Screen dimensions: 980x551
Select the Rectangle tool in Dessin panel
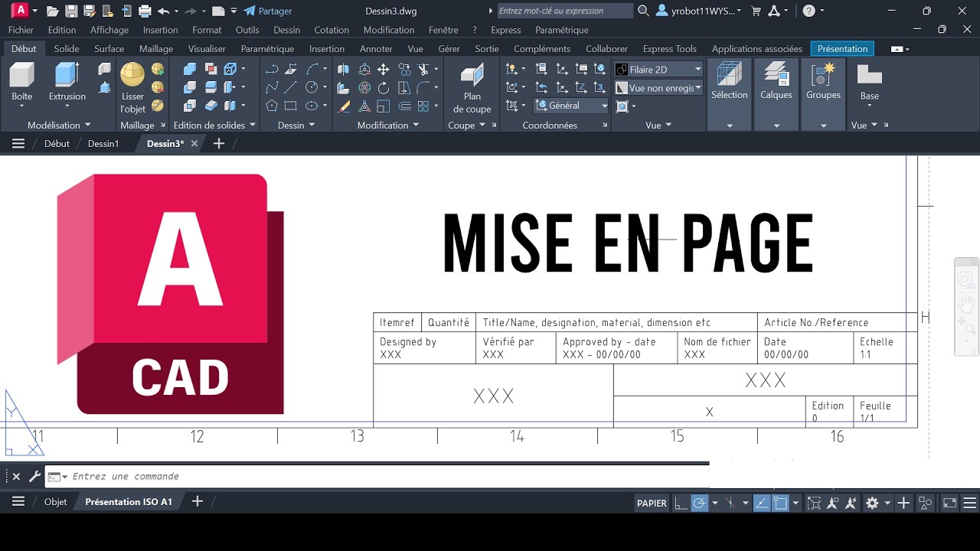tap(290, 106)
